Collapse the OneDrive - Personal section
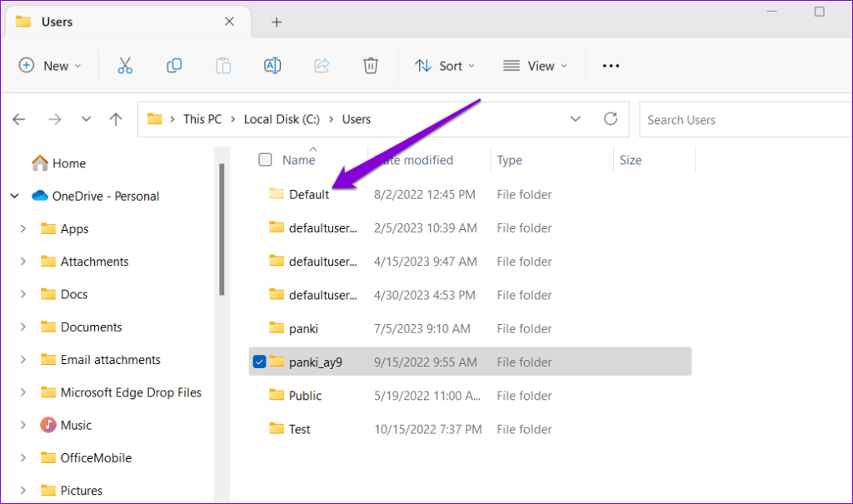 14,196
